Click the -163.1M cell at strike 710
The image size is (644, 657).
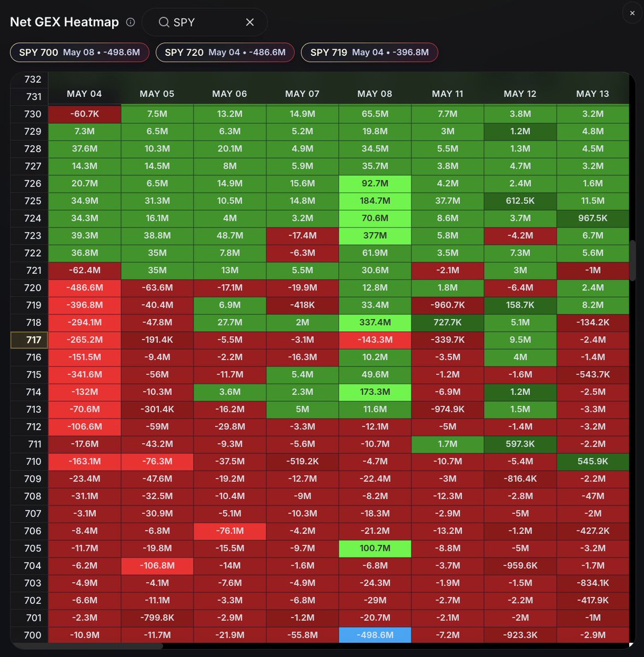[84, 462]
